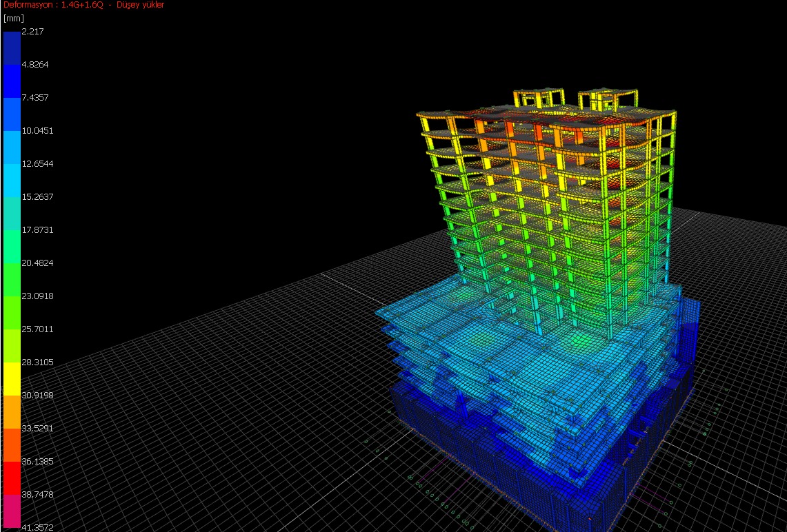Screen dimensions: 787x532
Task: Select the left rooftop penthouse frame
Action: [539, 99]
